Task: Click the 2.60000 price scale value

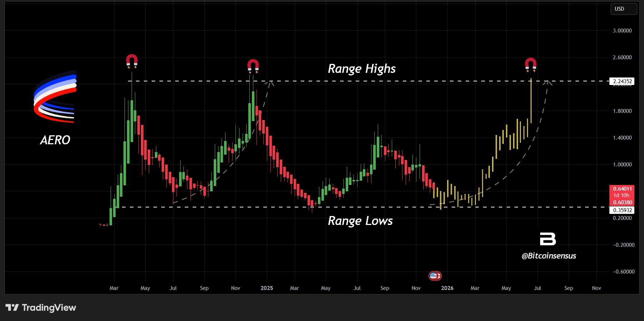Action: [x=622, y=57]
